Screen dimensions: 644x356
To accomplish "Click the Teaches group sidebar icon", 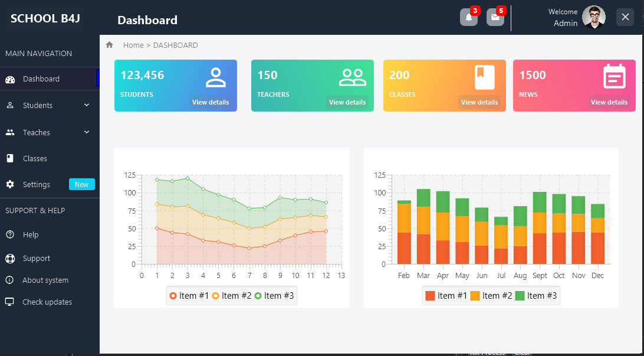I will (x=10, y=132).
